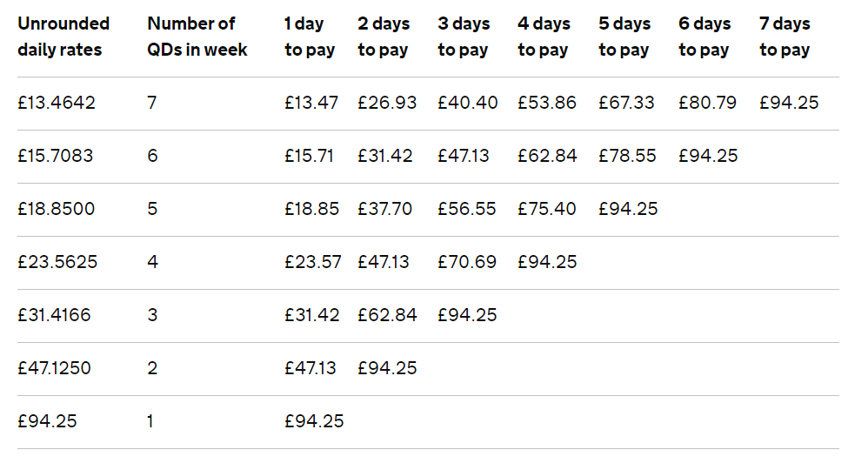The image size is (868, 470).
Task: Click the 'Unrounded daily rates' column header
Action: tap(63, 37)
